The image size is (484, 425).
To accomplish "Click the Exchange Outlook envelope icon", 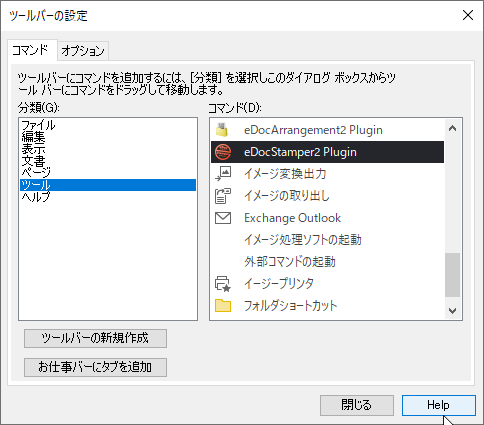I will (223, 218).
